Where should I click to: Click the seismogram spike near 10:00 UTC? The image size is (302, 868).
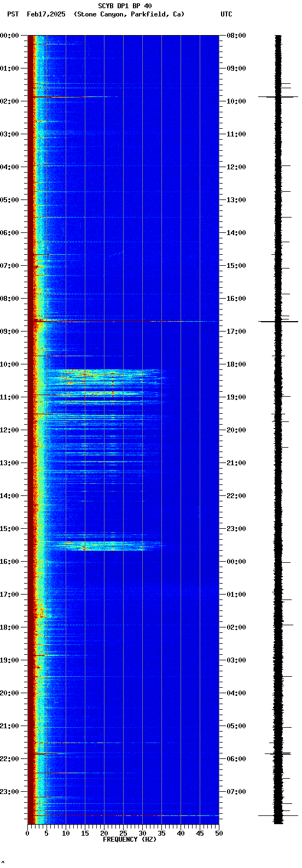coord(278,97)
